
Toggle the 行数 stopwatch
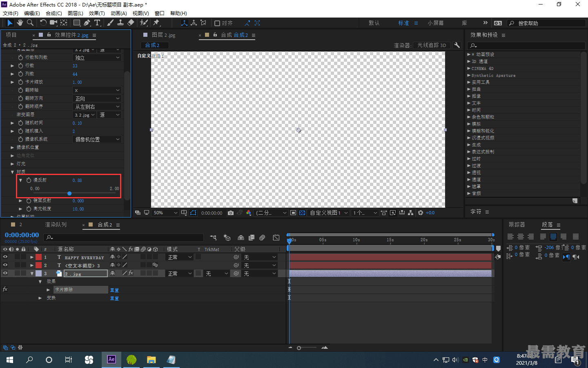(x=21, y=65)
